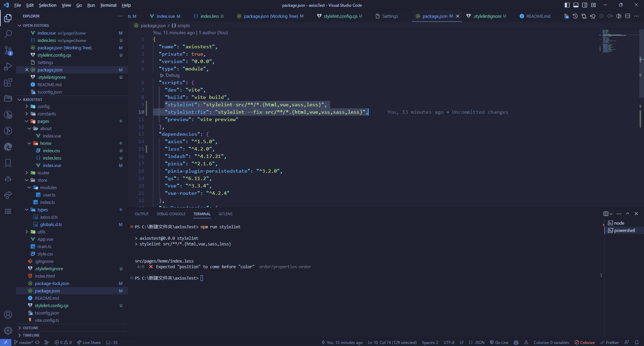Switch to OUTPUT panel tab
This screenshot has height=346, width=644.
(142, 214)
